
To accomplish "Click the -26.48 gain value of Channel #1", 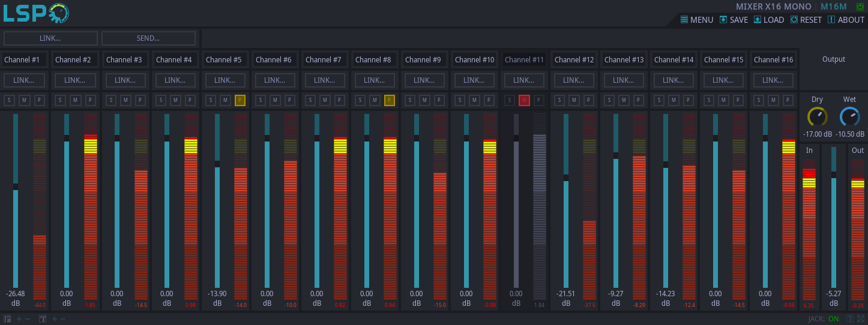I will tap(16, 294).
